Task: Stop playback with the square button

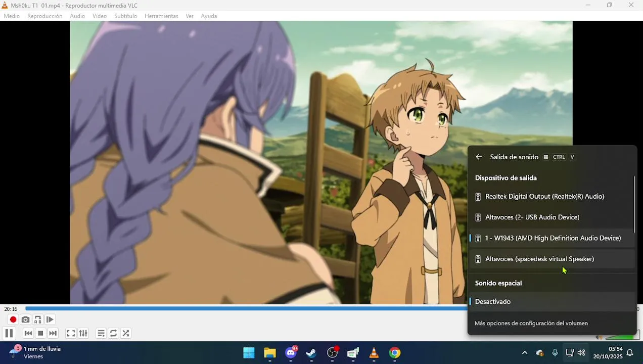Action: 40,333
